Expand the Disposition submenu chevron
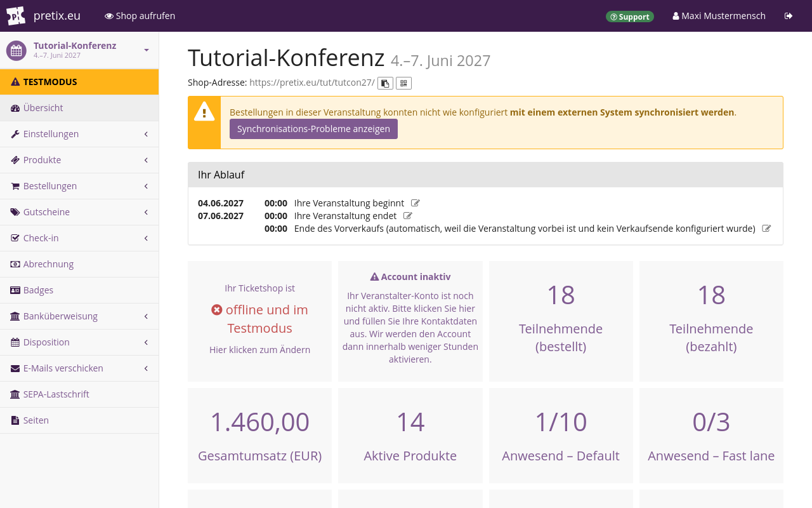This screenshot has width=812, height=508. tap(146, 342)
